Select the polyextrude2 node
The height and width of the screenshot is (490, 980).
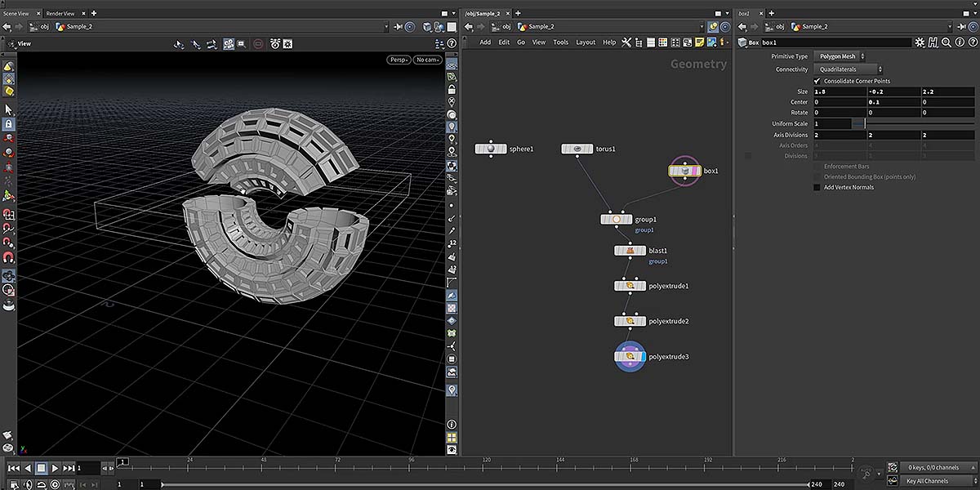630,321
